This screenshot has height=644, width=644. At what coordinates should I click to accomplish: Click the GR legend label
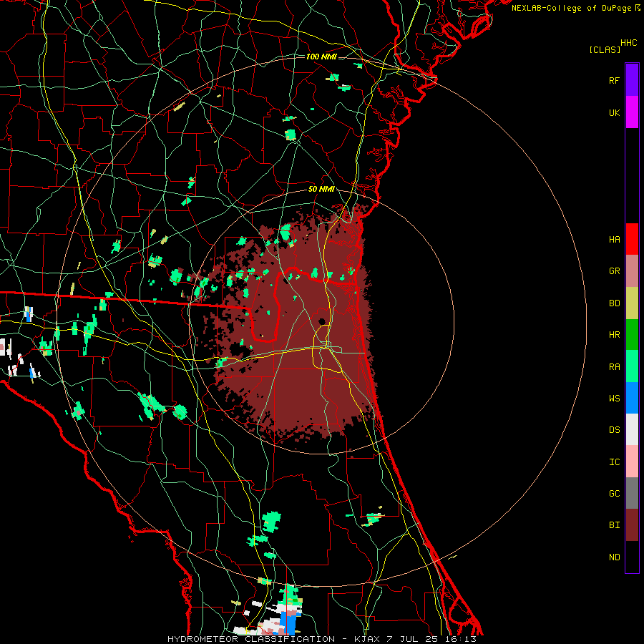pos(614,271)
